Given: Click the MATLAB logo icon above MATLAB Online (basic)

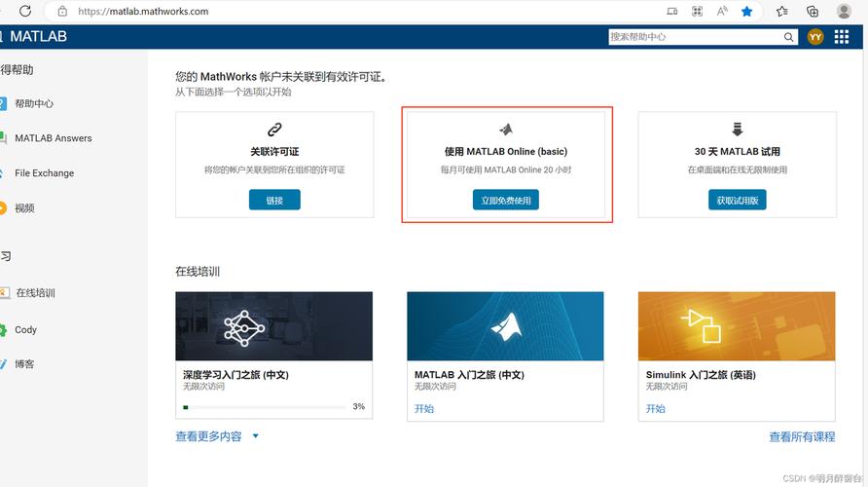Looking at the screenshot, I should click(506, 130).
